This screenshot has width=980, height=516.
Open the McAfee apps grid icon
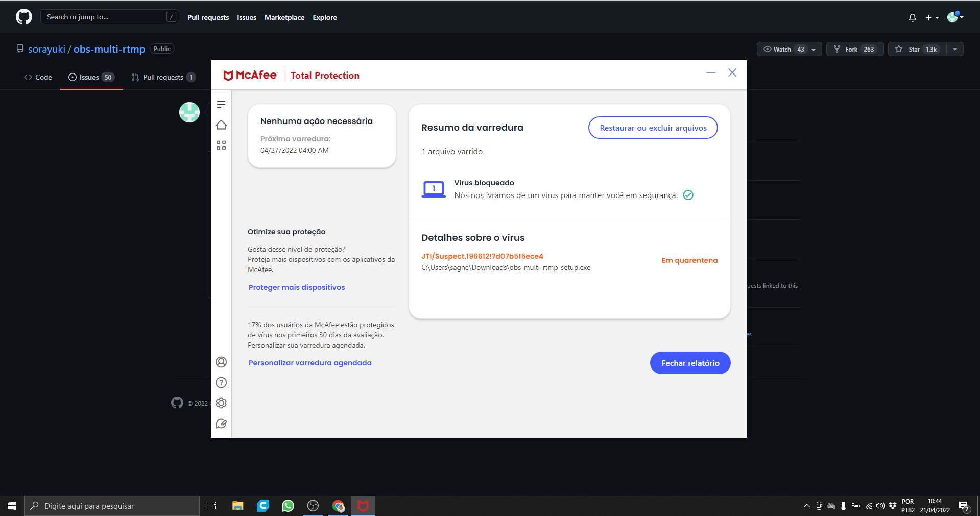pos(221,145)
